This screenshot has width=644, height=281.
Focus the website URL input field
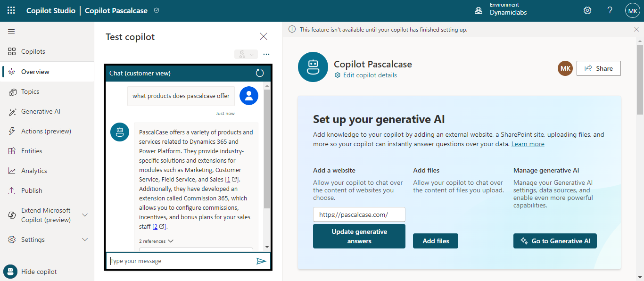click(x=359, y=215)
